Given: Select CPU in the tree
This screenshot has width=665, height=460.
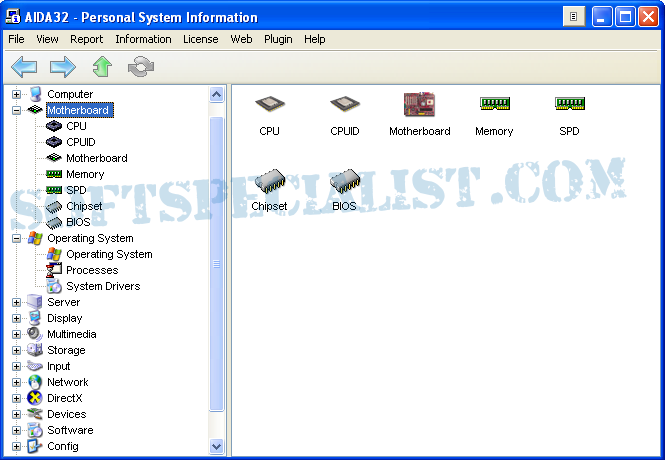Looking at the screenshot, I should pyautogui.click(x=76, y=126).
